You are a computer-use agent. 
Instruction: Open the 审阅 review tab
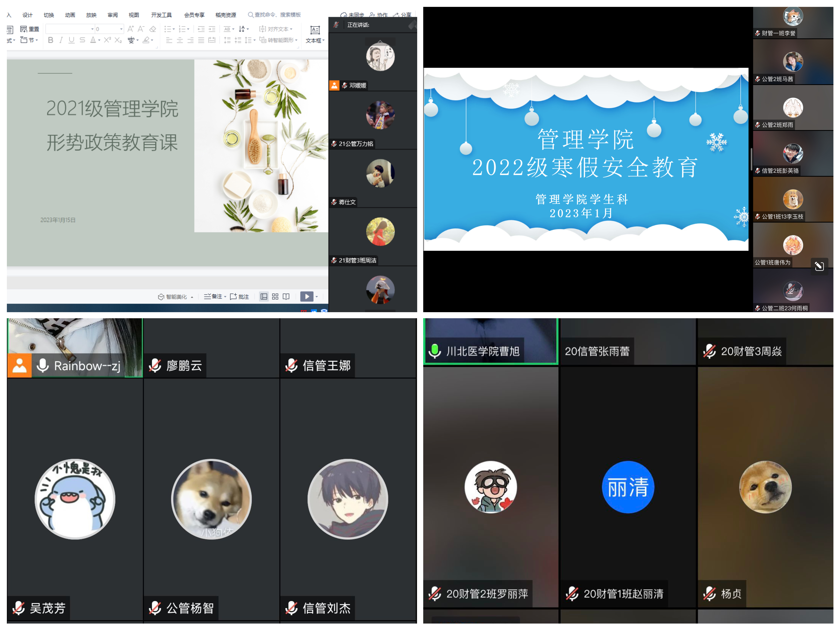(x=112, y=15)
